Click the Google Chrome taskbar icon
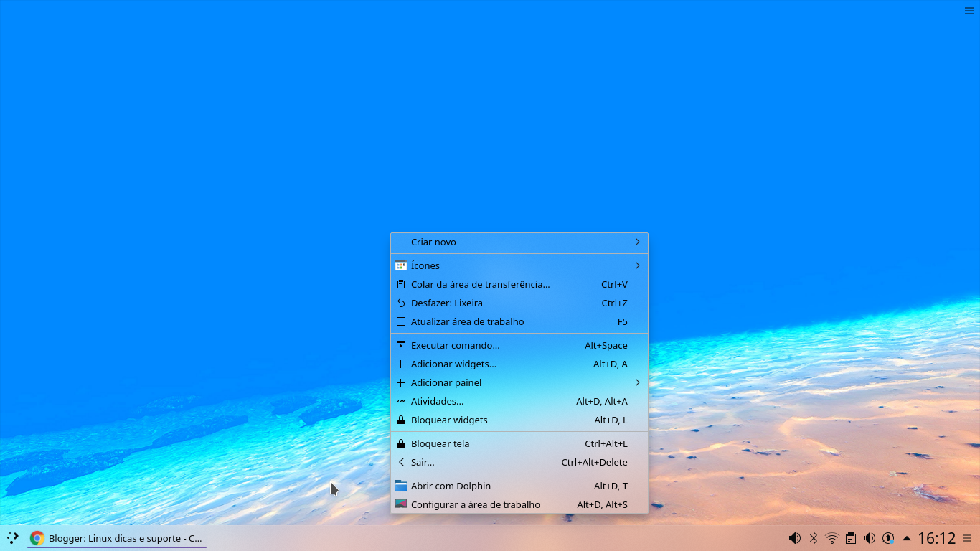Viewport: 980px width, 551px height. [x=36, y=538]
